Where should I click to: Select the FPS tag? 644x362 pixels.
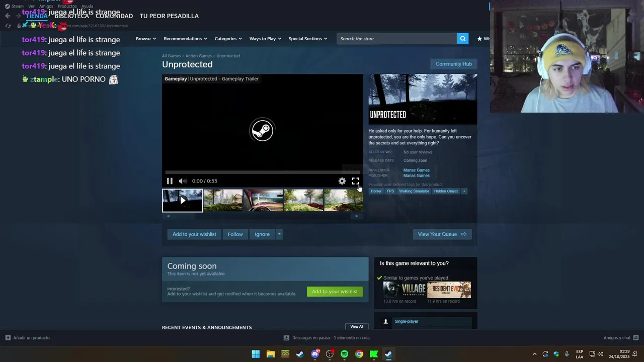click(x=390, y=191)
